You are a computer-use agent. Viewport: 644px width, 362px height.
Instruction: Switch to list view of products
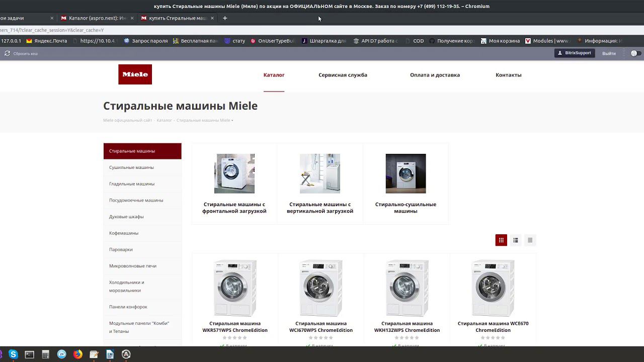(516, 240)
